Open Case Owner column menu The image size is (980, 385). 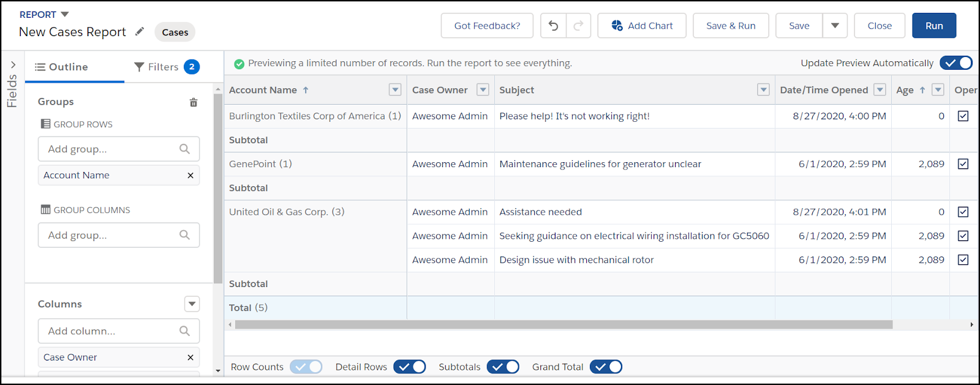pos(483,90)
